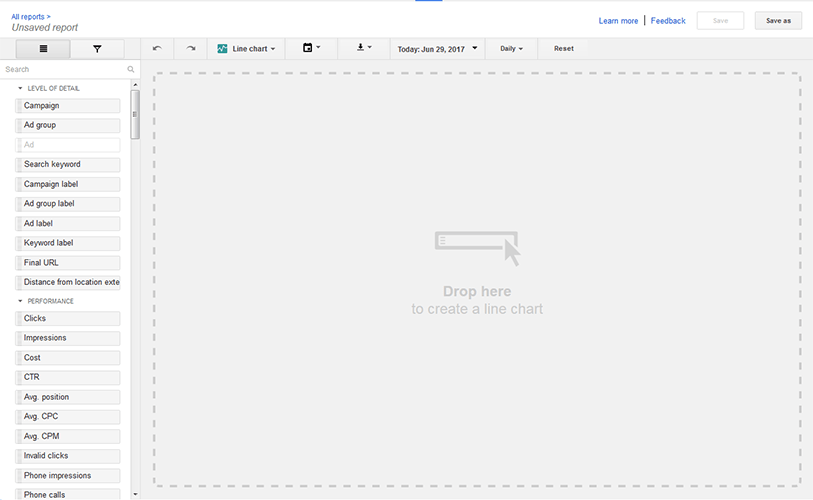Screen dimensions: 813x500
Task: Select the Avg. position metric tile
Action: pyautogui.click(x=68, y=397)
